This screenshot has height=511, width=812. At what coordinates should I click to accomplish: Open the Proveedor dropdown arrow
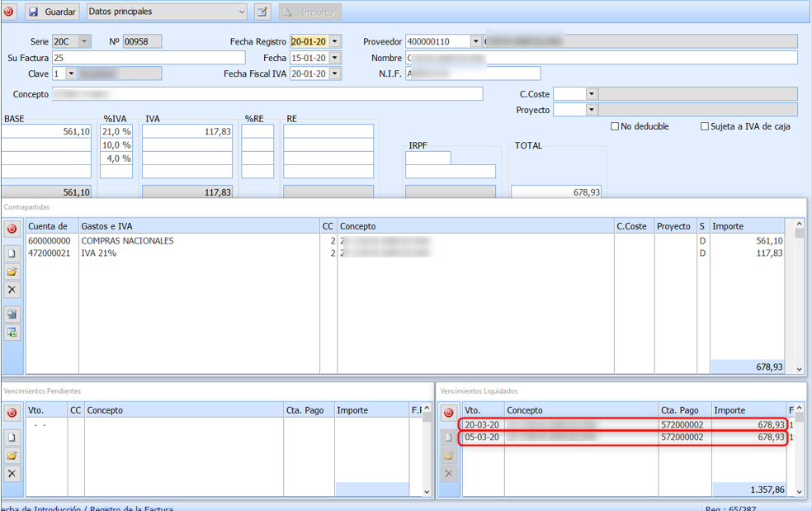tap(476, 42)
